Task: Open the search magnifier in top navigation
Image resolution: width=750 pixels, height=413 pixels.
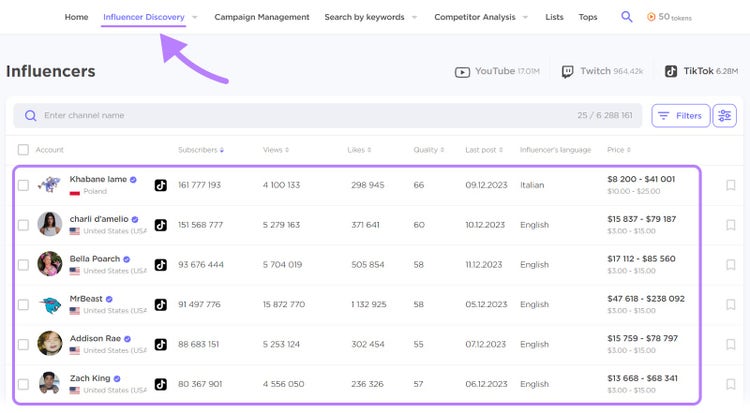Action: pyautogui.click(x=627, y=17)
